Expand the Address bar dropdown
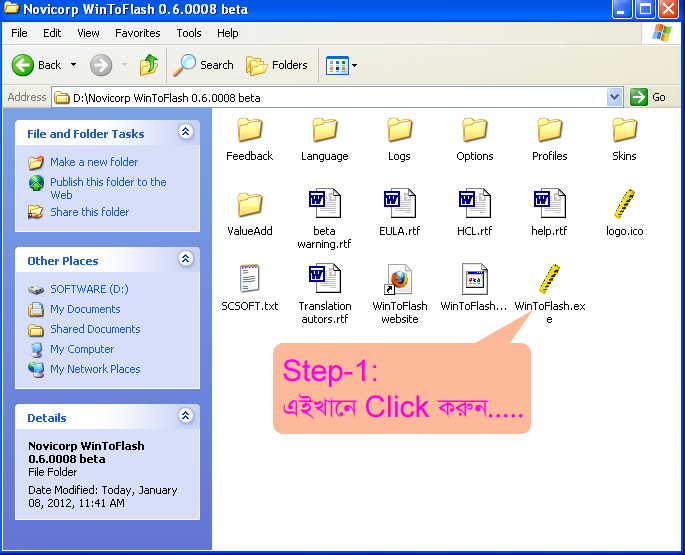 pos(614,97)
